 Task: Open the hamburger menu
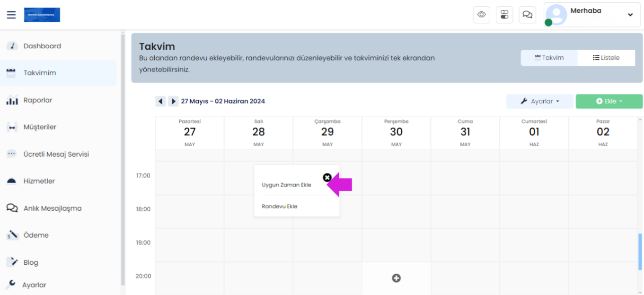point(11,15)
